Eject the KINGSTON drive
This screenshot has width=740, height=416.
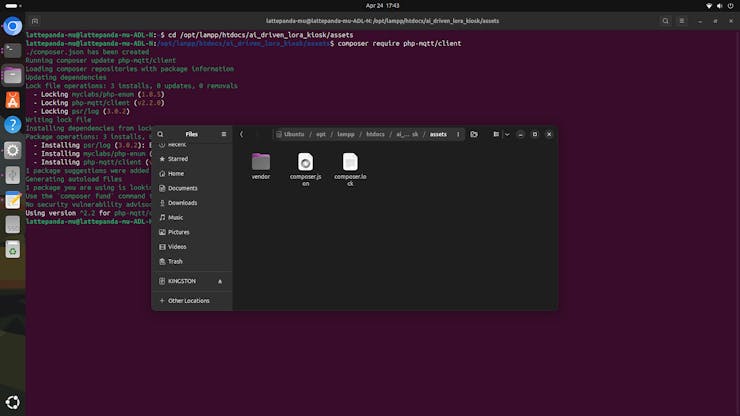(x=220, y=281)
